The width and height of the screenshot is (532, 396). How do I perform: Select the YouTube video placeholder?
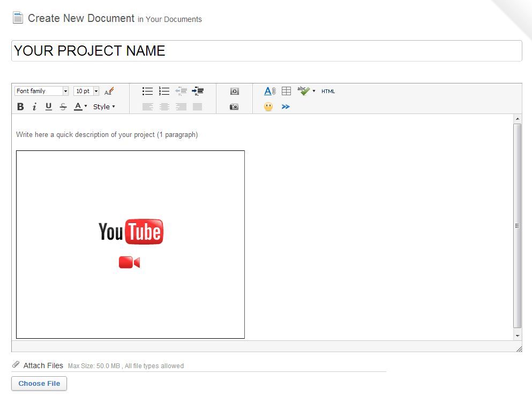pyautogui.click(x=130, y=245)
